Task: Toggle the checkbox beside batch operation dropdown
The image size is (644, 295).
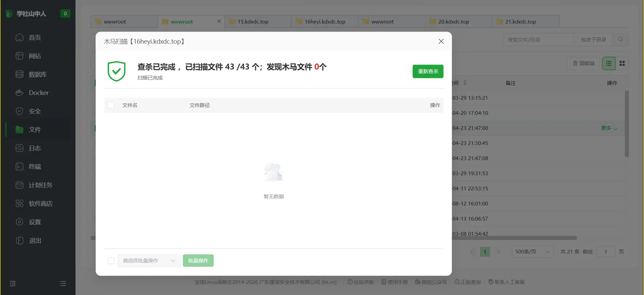Action: click(x=111, y=261)
